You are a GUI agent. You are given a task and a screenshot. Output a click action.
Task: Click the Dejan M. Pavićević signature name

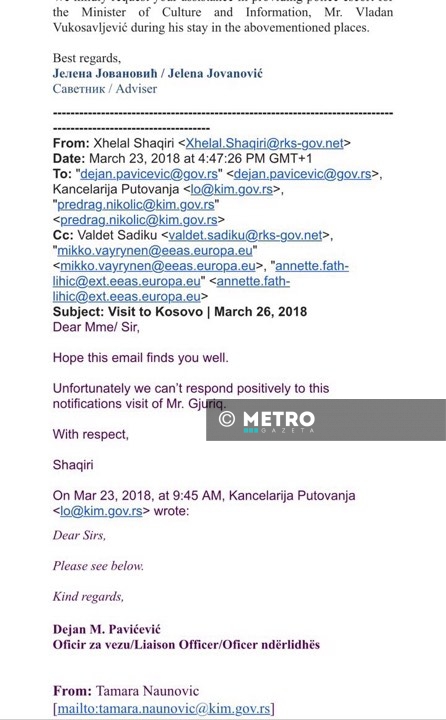[x=107, y=629]
